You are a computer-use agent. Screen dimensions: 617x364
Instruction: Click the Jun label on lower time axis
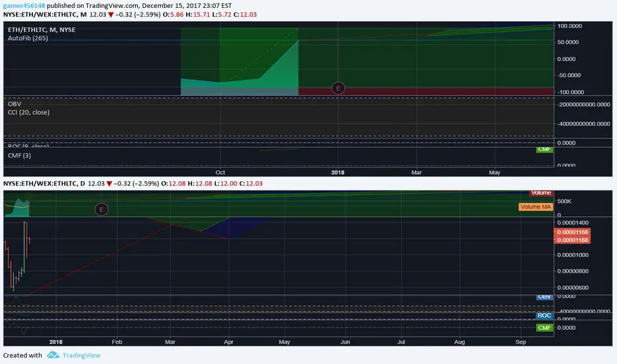[345, 341]
